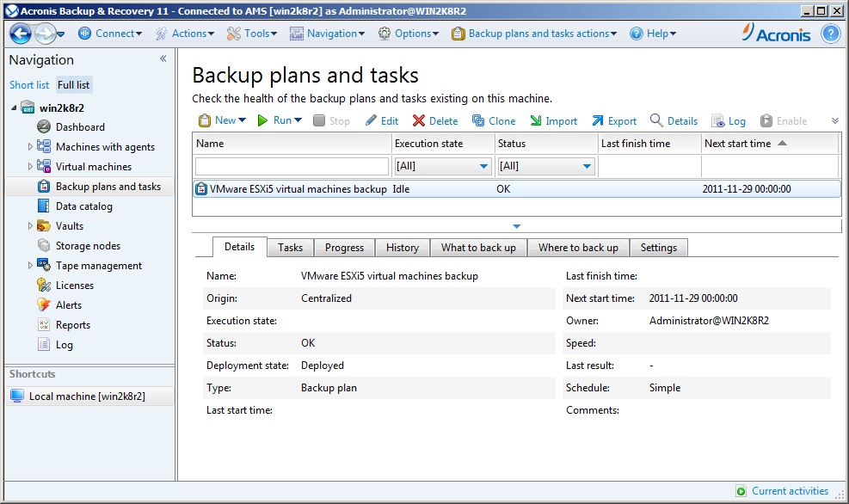Expand the Vaults node
Viewport: 849px width, 504px height.
click(30, 225)
